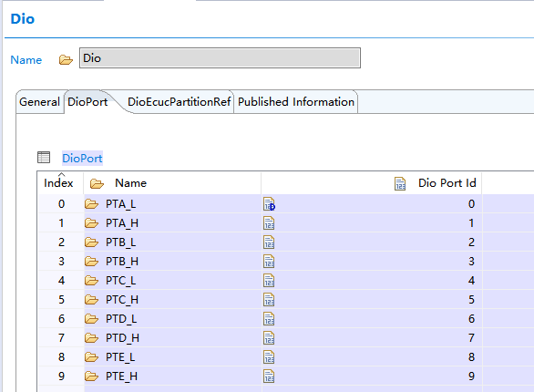Click the folder icon of row PTE_H
The height and width of the screenshot is (392, 534).
coord(91,376)
